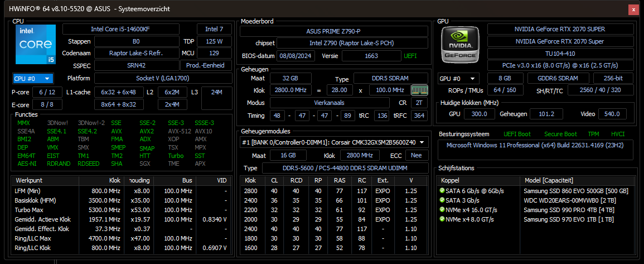The width and height of the screenshot is (644, 264).
Task: Select the 2200 EXPO memory timing row
Action: (334, 210)
